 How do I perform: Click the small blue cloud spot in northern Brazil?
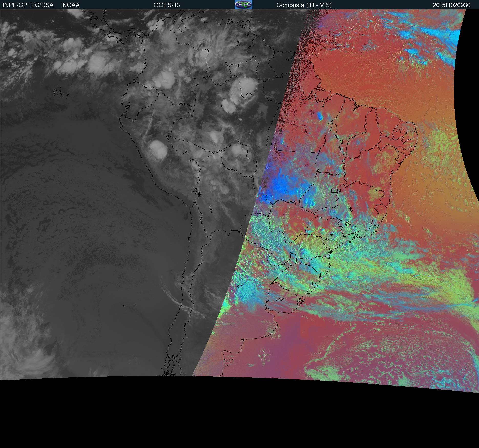click(x=320, y=116)
